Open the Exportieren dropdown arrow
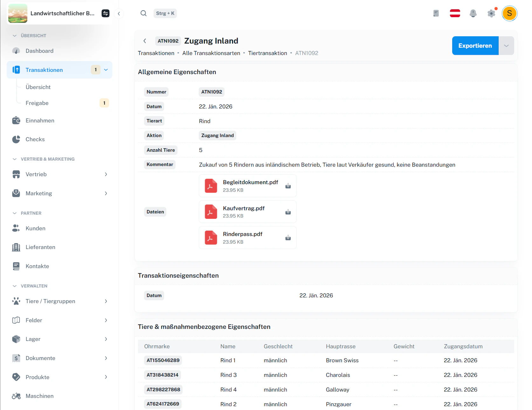Image resolution: width=532 pixels, height=410 pixels. [x=506, y=46]
